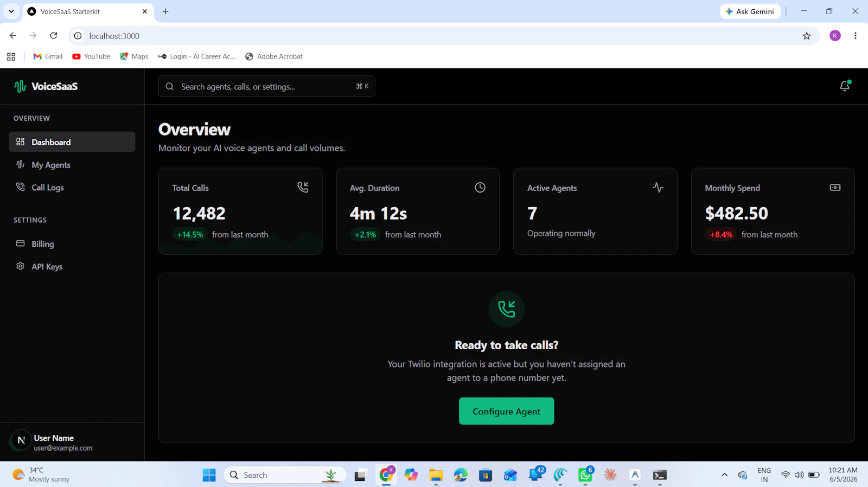Open the Chrome apps grid icon
The height and width of the screenshot is (487, 868).
click(x=11, y=56)
